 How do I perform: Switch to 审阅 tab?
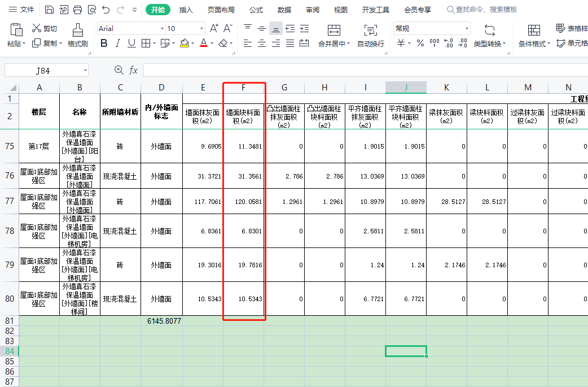click(x=313, y=10)
